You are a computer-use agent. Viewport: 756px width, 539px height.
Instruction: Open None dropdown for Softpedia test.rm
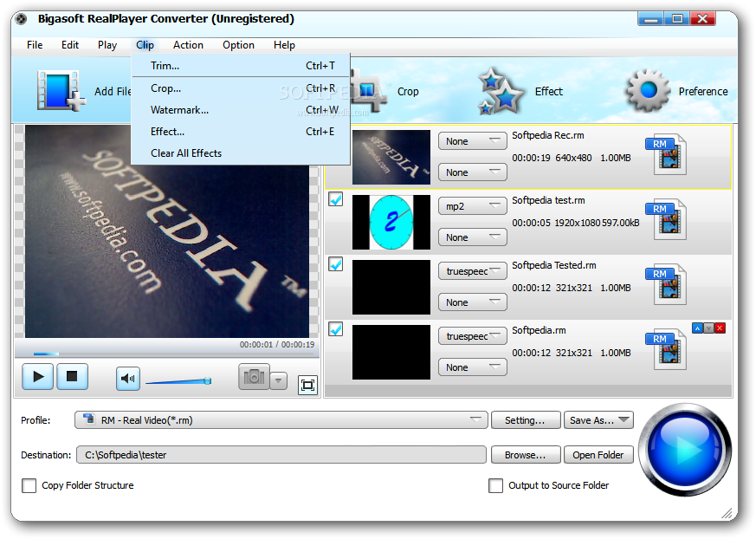[473, 237]
